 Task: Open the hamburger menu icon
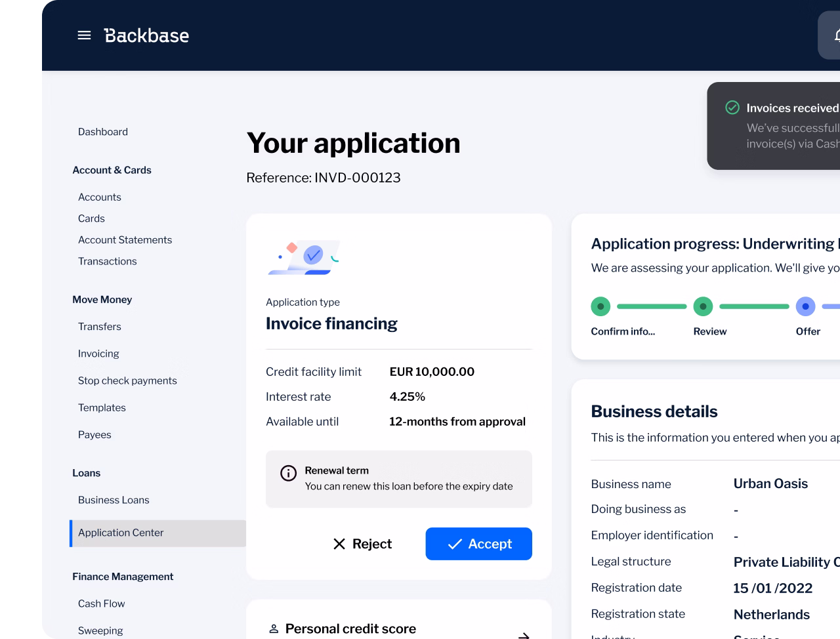(x=84, y=35)
